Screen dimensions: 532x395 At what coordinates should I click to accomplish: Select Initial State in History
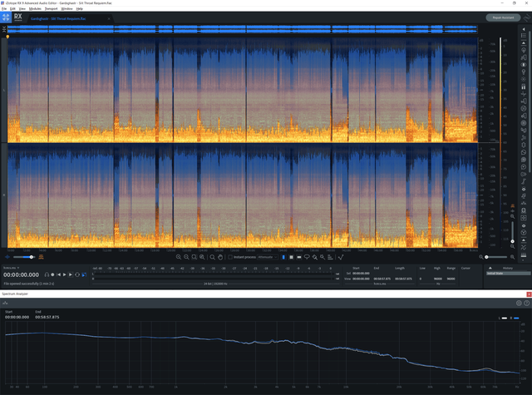508,274
